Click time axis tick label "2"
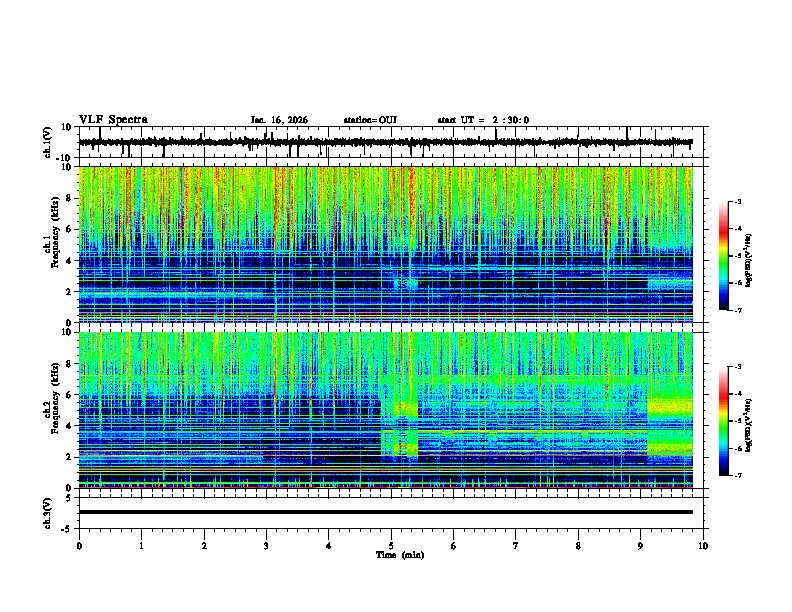 click(x=204, y=546)
